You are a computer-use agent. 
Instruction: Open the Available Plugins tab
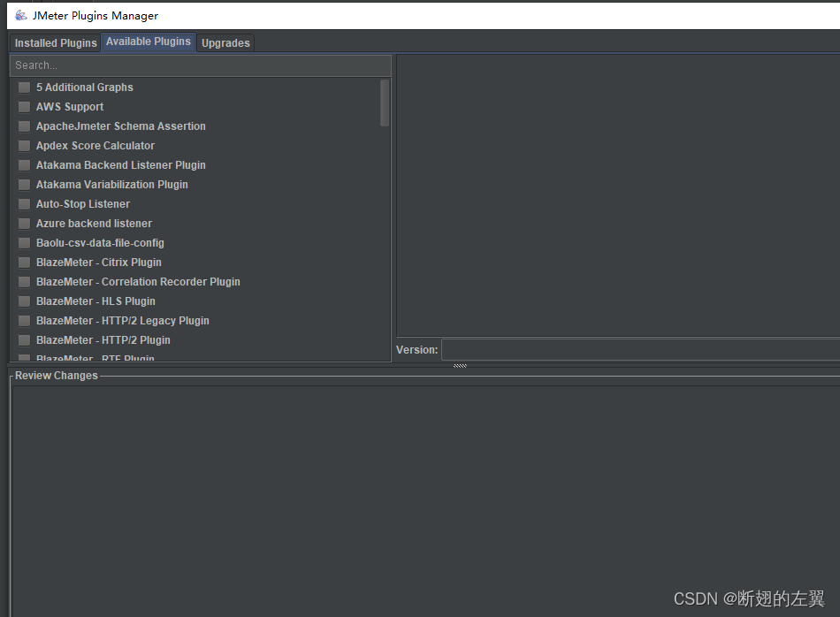click(x=149, y=42)
